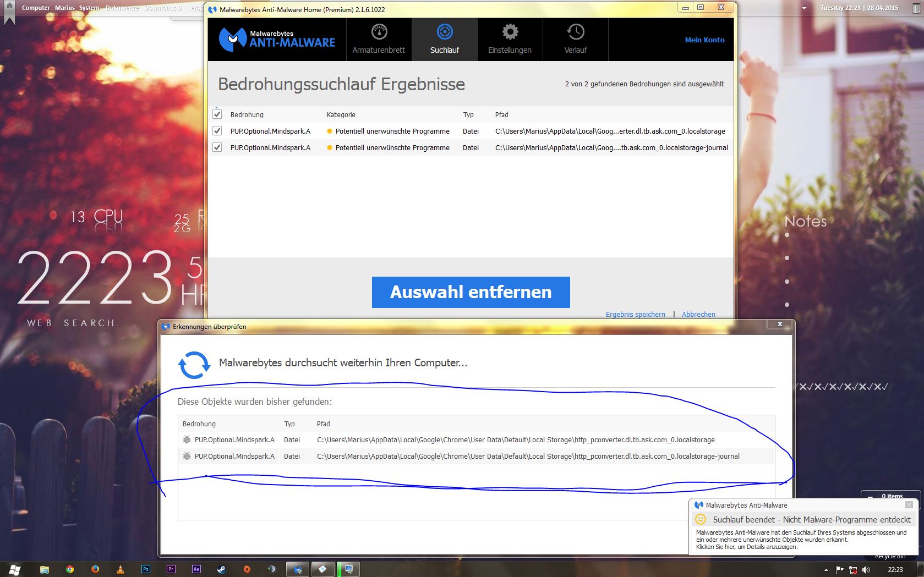The height and width of the screenshot is (577, 924).
Task: Close the Erkennungen überprüfen dialog
Action: tap(780, 324)
